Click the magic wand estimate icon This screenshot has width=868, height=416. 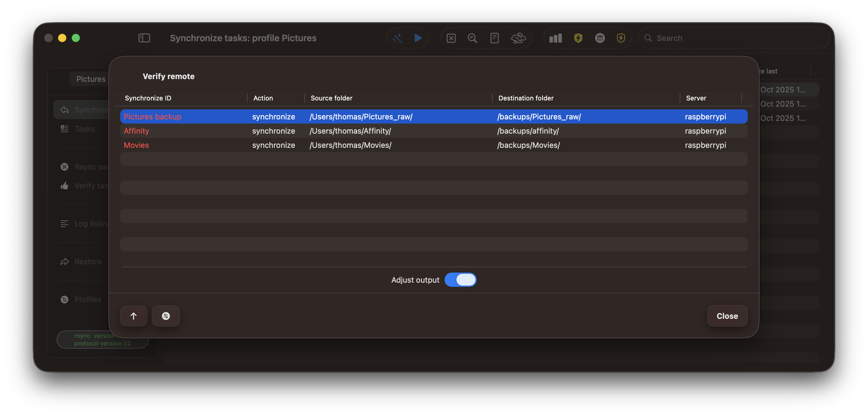398,38
